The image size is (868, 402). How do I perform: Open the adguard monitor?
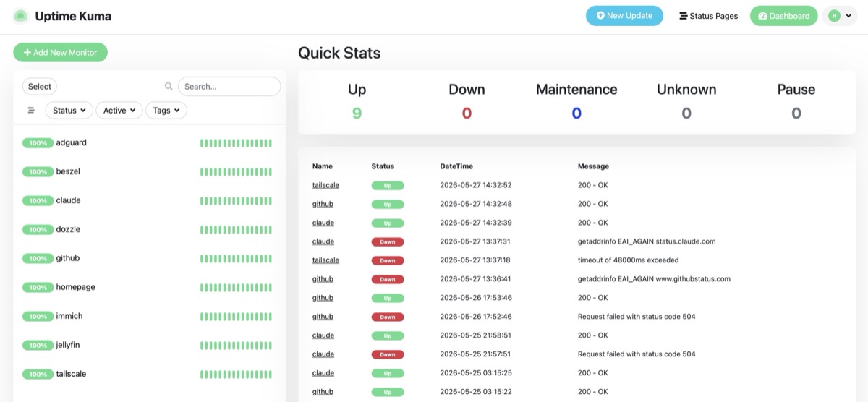pyautogui.click(x=150, y=143)
